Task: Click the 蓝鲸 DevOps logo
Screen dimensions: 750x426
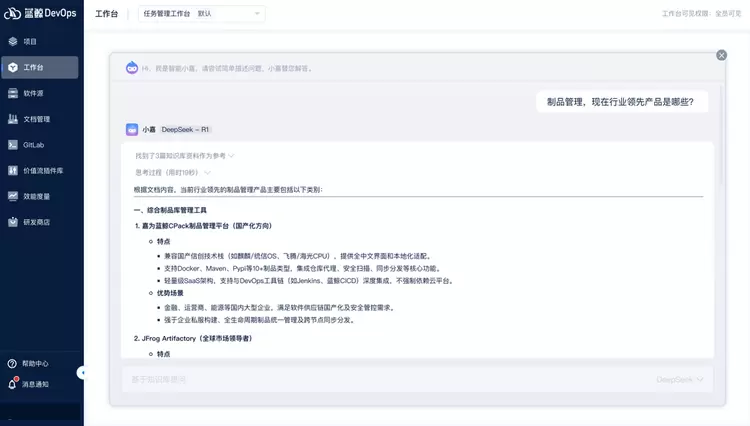Action: click(x=40, y=14)
